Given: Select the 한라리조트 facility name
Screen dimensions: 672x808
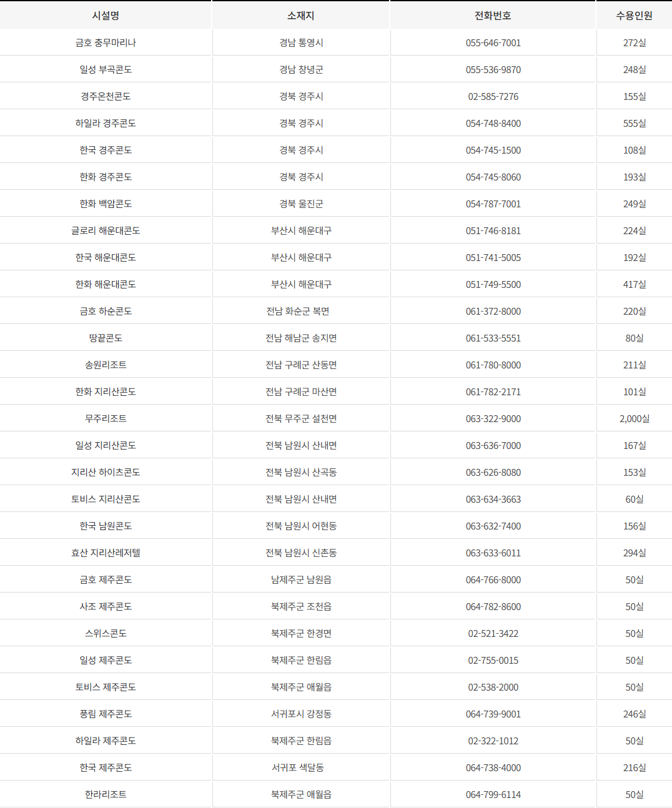Looking at the screenshot, I should click(x=106, y=794).
